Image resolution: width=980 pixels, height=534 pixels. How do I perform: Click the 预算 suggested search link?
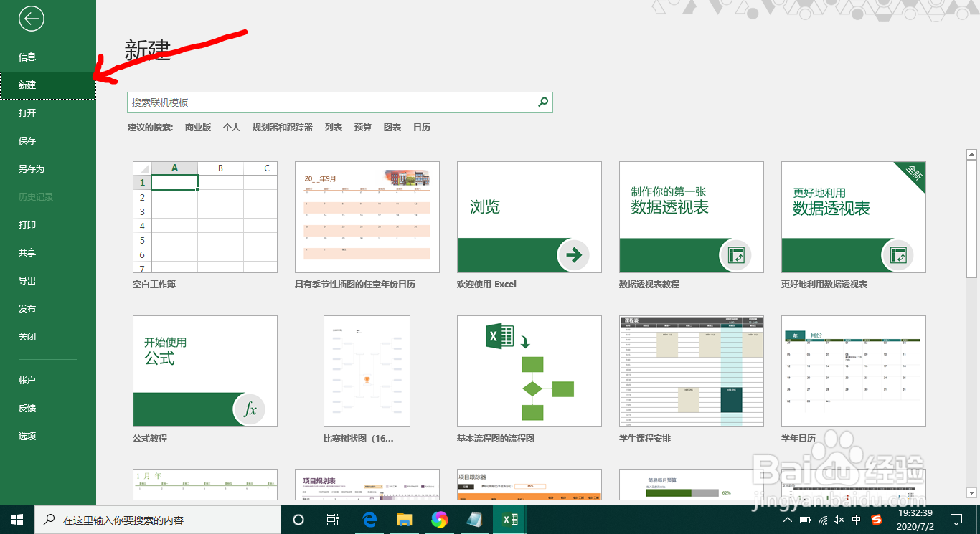[x=362, y=127]
